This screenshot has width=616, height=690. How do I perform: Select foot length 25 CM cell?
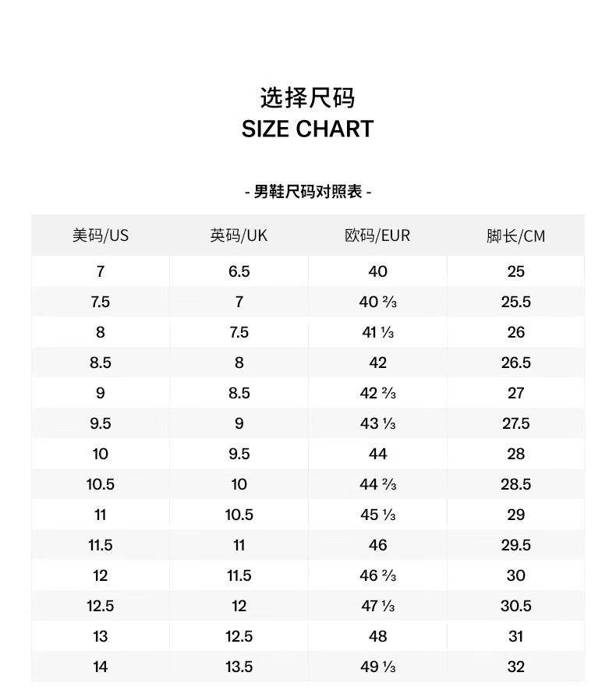tap(515, 271)
